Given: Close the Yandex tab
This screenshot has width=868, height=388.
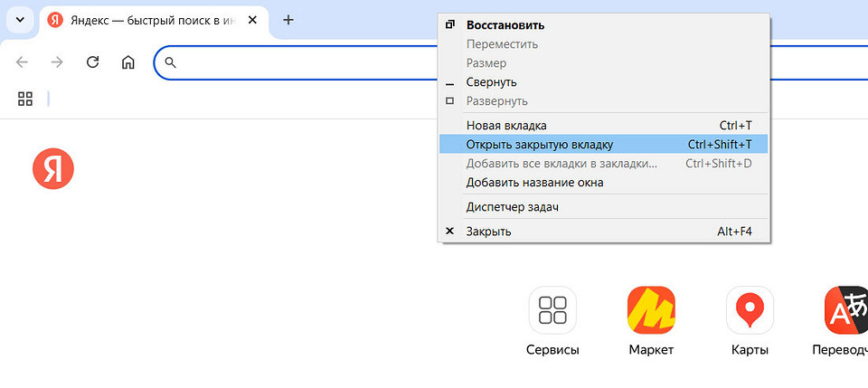Looking at the screenshot, I should tap(256, 20).
